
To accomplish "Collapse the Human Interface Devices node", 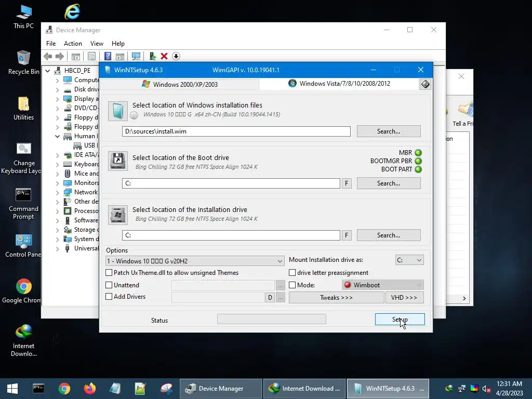I will tap(57, 136).
